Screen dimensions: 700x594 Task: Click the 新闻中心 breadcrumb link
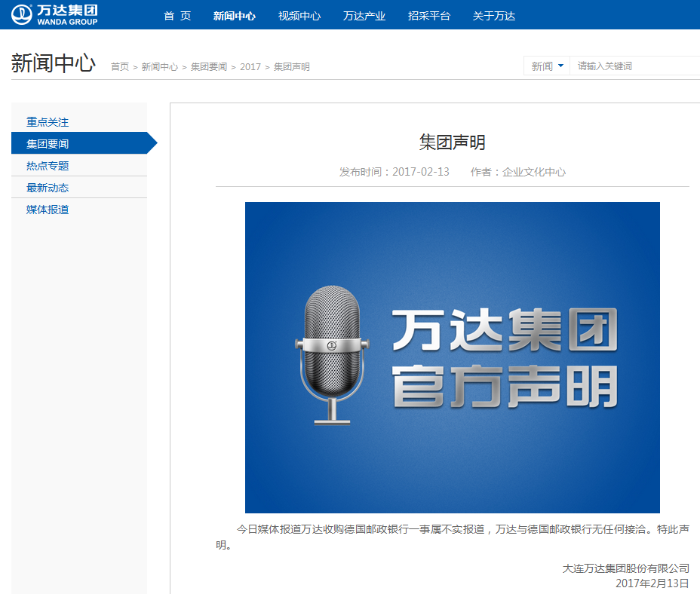coord(159,67)
